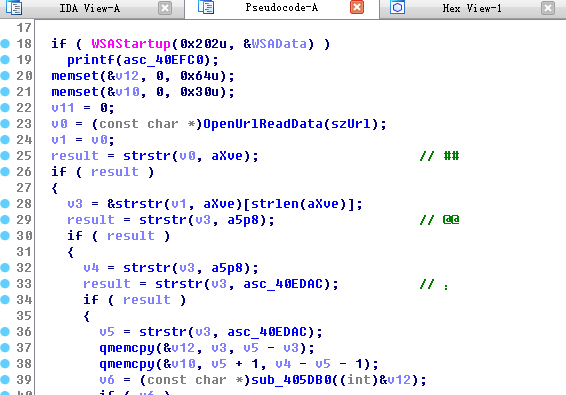
Task: Switch to the IDA View-A tab
Action: coord(90,8)
